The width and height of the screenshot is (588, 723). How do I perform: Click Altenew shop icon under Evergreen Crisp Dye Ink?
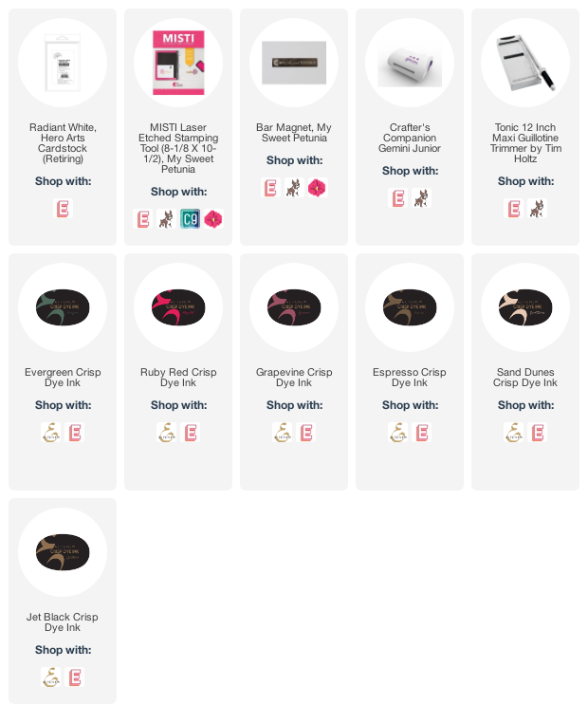click(x=50, y=433)
